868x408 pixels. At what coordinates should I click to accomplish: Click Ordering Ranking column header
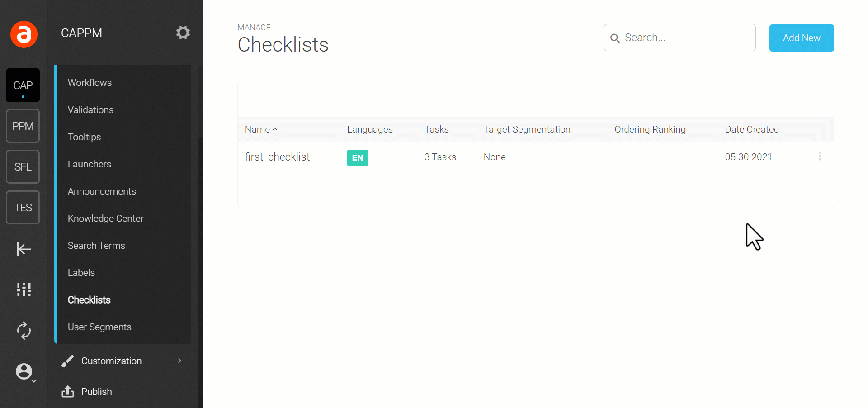pos(650,129)
